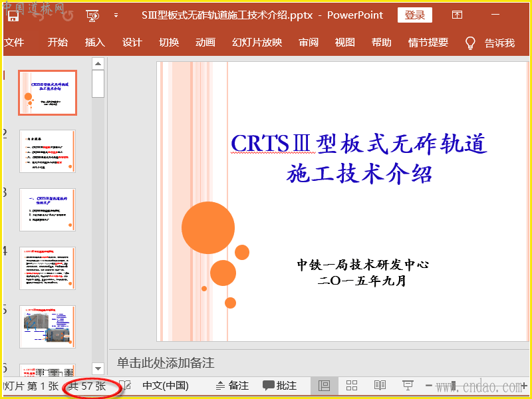Start slideshow from beginning icon in title bar

point(92,15)
